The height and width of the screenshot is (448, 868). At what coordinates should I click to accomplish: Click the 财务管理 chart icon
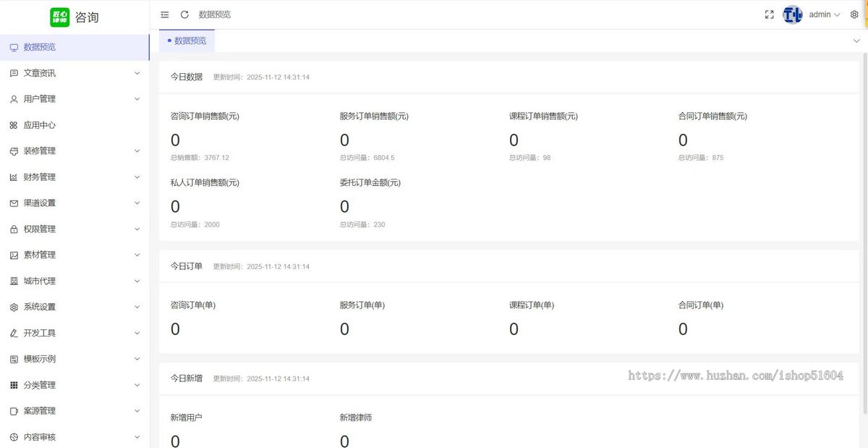click(13, 177)
